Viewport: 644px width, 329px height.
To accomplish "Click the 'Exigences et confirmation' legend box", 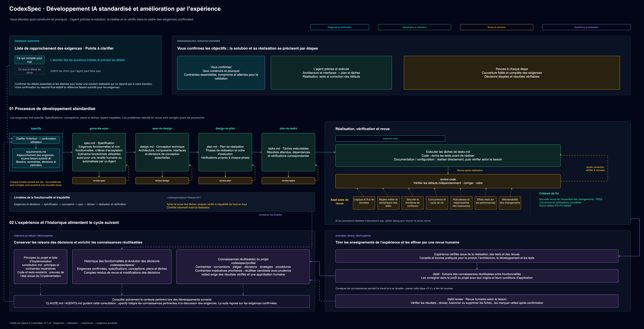I will (340, 27).
